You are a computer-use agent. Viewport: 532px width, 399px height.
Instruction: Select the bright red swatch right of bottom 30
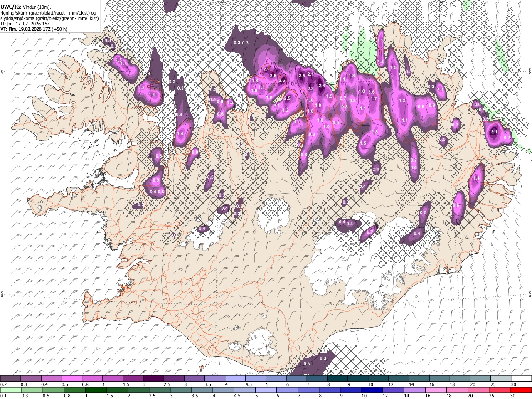[x=521, y=390]
